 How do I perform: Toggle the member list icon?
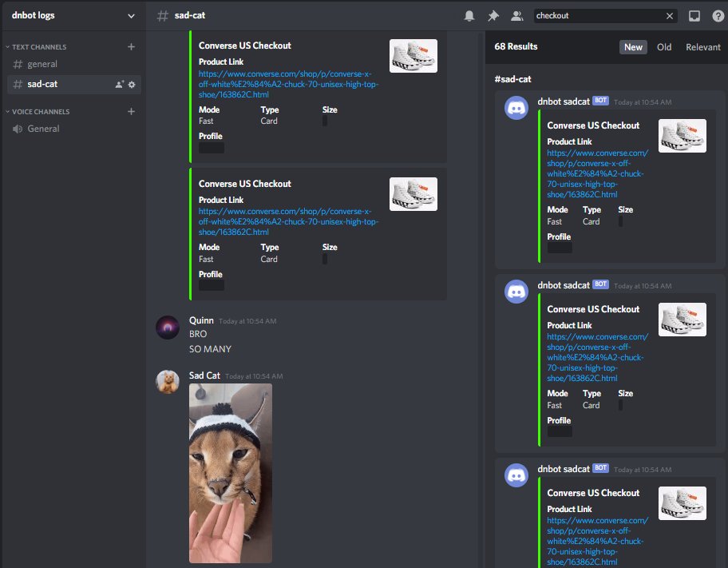point(516,16)
